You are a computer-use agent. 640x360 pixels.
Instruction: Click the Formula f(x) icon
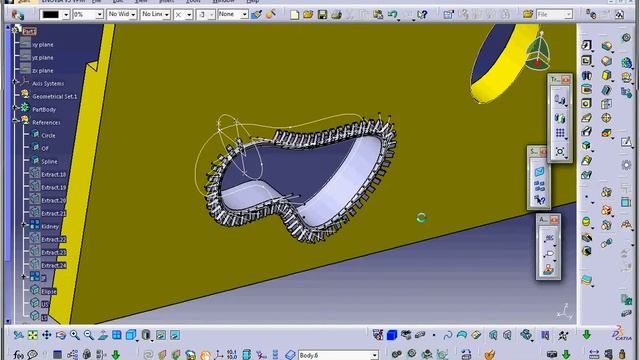[18, 355]
